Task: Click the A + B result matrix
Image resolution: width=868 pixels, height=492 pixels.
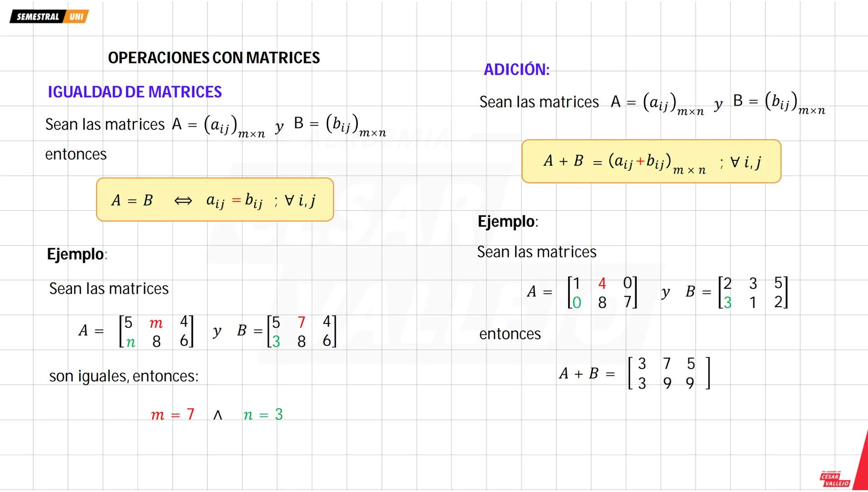Action: [668, 374]
